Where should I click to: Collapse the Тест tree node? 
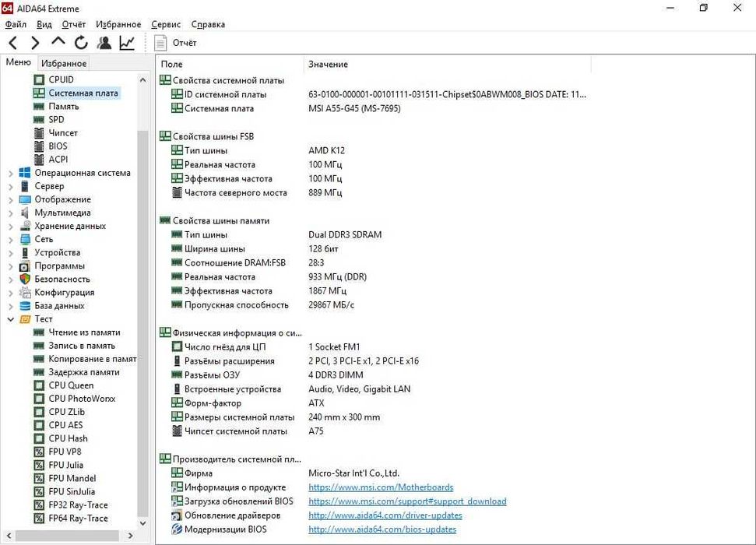[11, 319]
